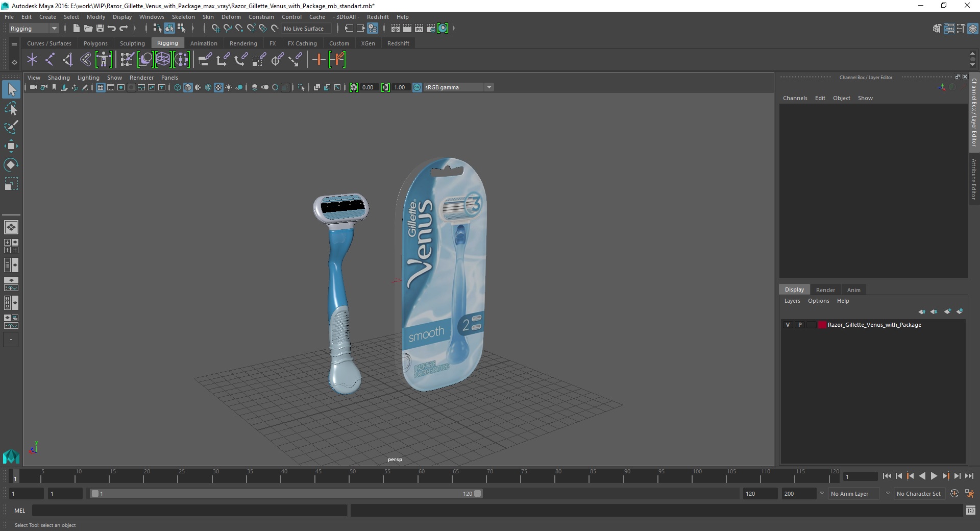The height and width of the screenshot is (531, 980).
Task: Create a locator from Rigging shelf
Action: pos(32,60)
